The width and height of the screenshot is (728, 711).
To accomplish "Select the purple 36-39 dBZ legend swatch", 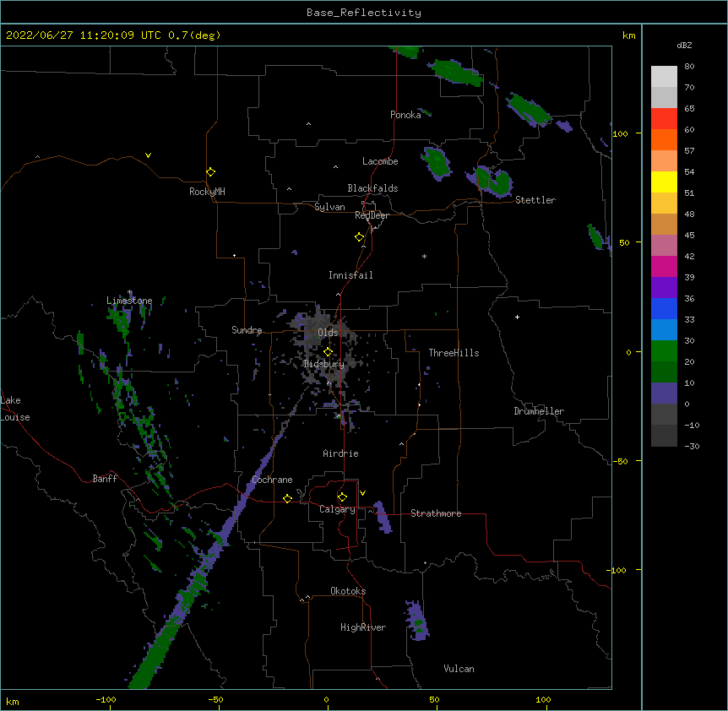I will point(664,288).
